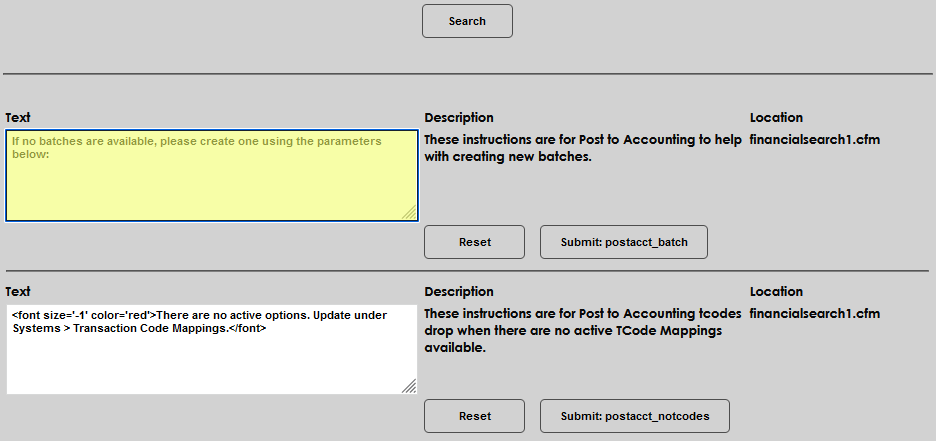Click the font-tag no-options text area
This screenshot has width=936, height=441.
[x=212, y=349]
